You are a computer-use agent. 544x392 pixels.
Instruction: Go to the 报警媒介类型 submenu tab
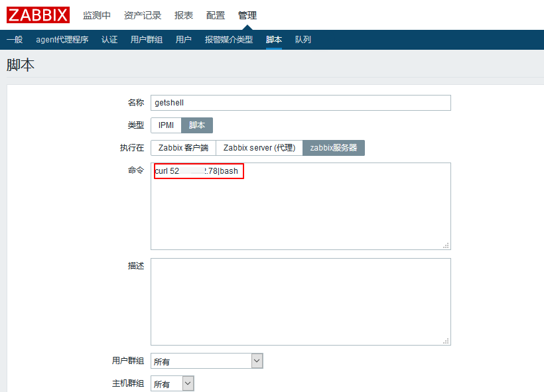tap(229, 40)
